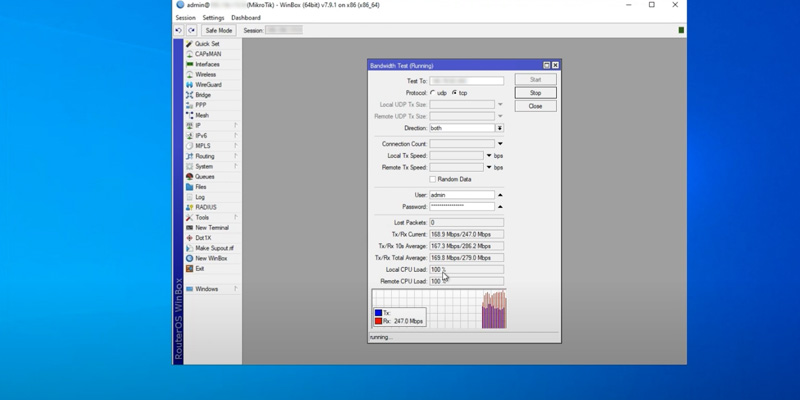Enable the Random Data checkbox

coord(433,179)
